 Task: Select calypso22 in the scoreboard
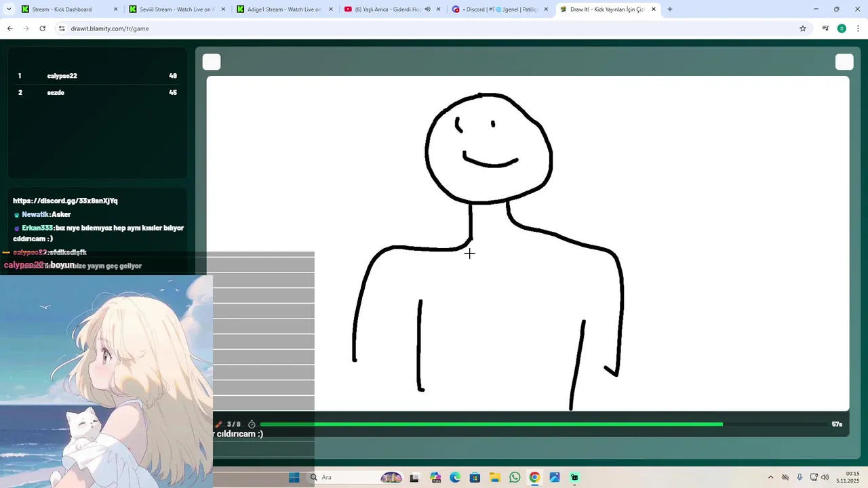[x=62, y=76]
